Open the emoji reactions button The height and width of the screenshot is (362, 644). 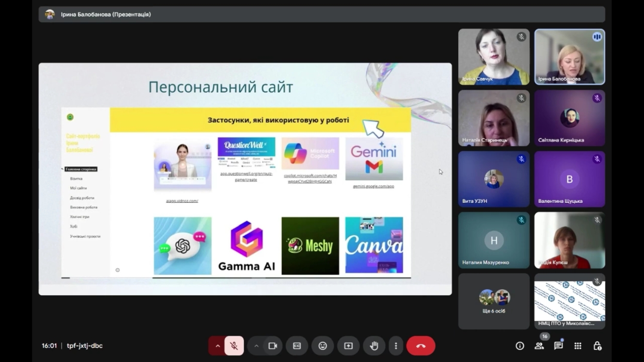(323, 346)
